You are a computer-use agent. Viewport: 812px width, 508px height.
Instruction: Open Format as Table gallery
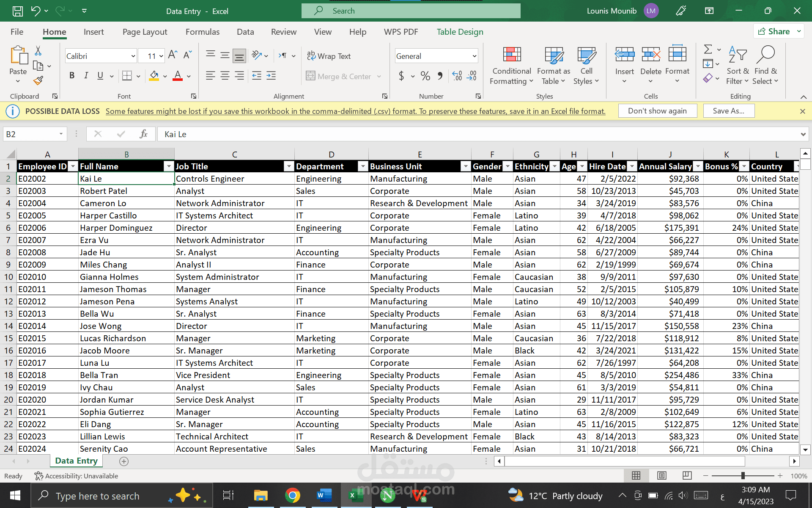pos(554,66)
